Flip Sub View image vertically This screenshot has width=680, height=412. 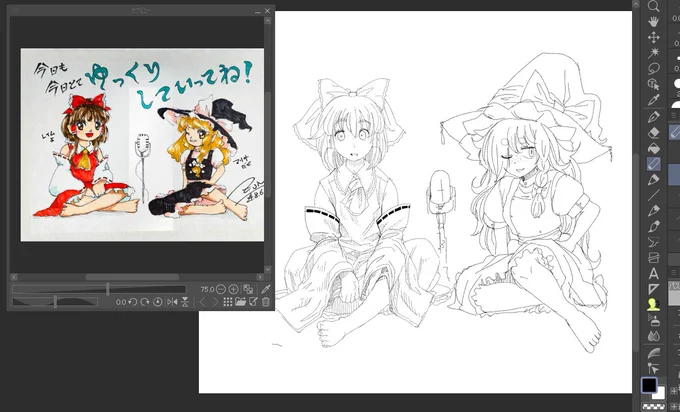click(x=185, y=302)
